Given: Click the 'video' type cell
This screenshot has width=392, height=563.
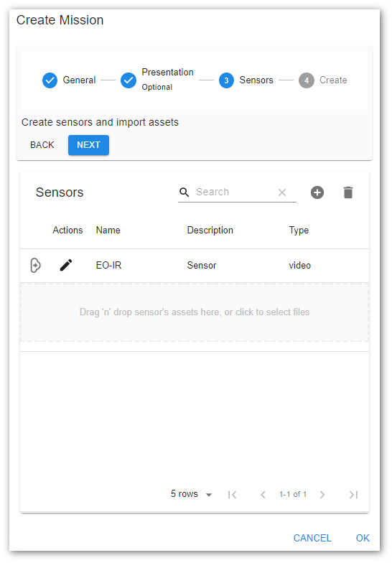Looking at the screenshot, I should [300, 266].
